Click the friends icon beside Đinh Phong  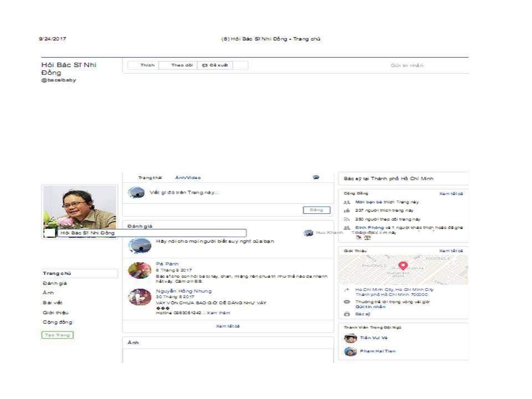click(x=347, y=228)
